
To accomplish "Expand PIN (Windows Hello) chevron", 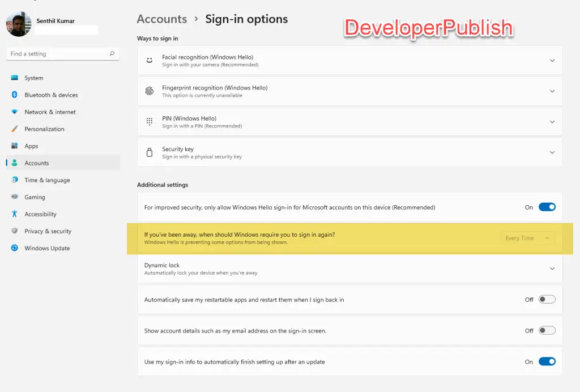I will coord(552,122).
